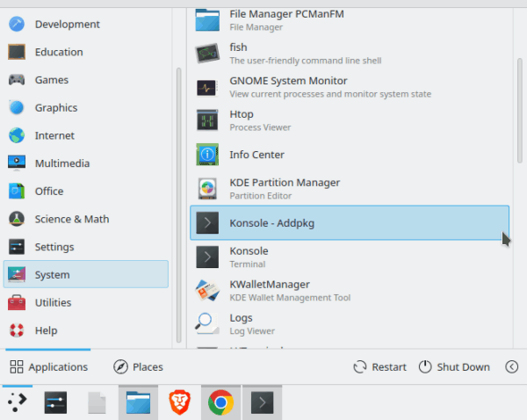The image size is (527, 420).
Task: Click the blank document icon in taskbar
Action: coord(97,402)
